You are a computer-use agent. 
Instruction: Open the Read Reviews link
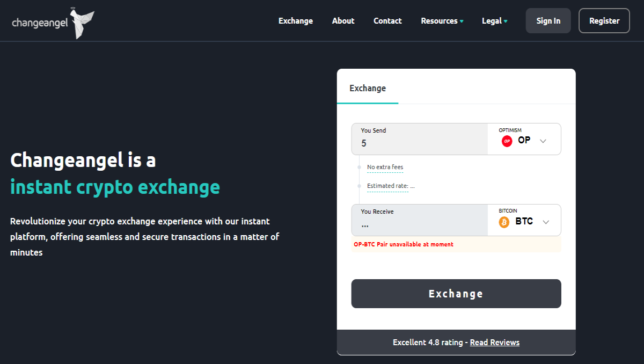tap(495, 342)
